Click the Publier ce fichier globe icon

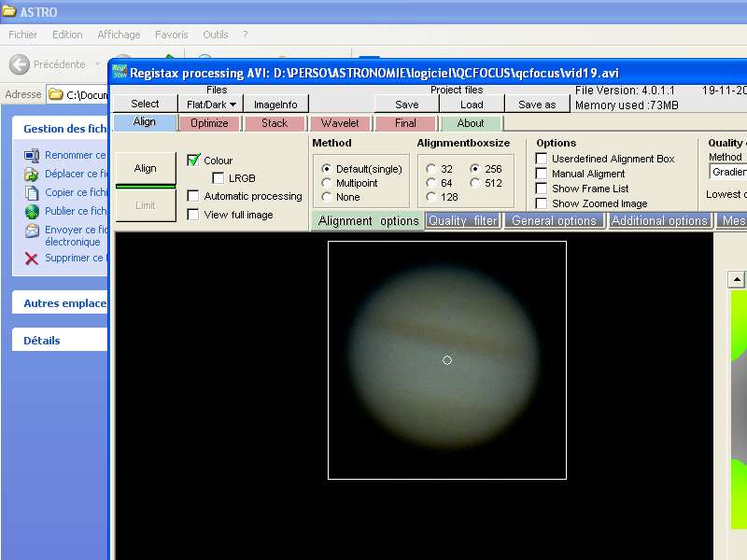tap(32, 211)
